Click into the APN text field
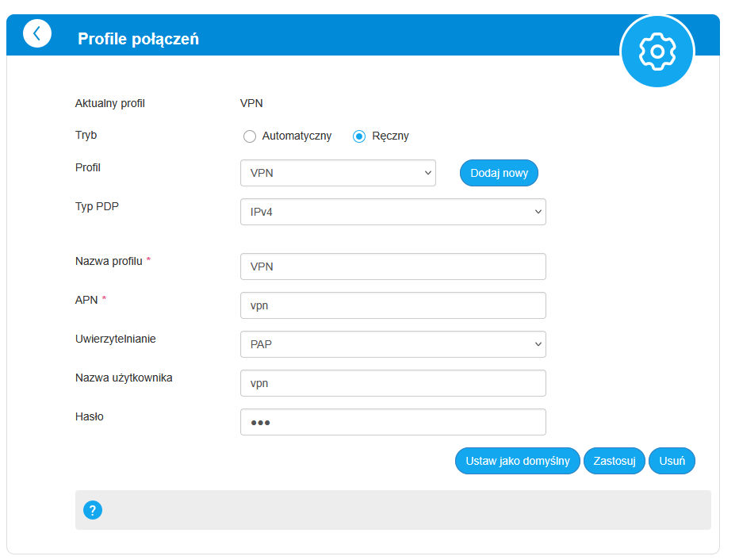 click(x=392, y=305)
